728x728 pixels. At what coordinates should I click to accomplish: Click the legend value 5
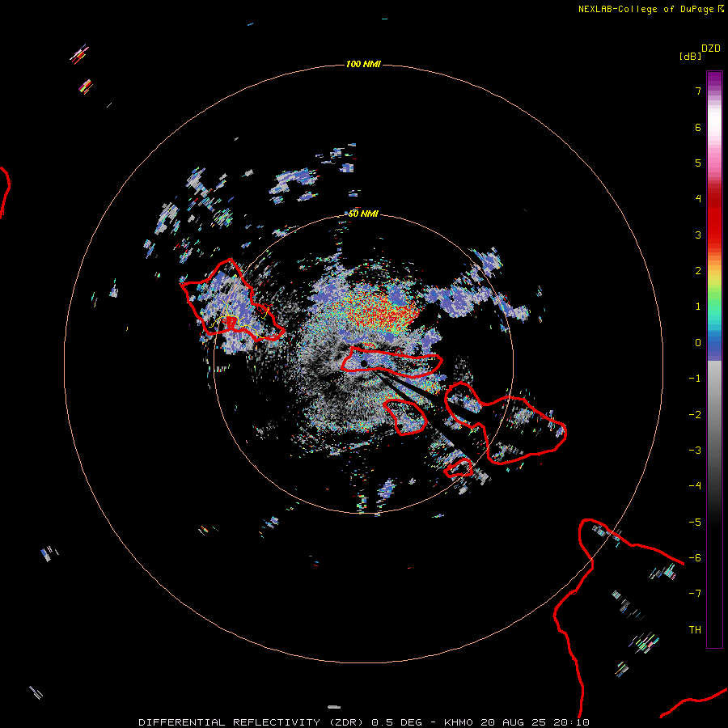pos(698,163)
